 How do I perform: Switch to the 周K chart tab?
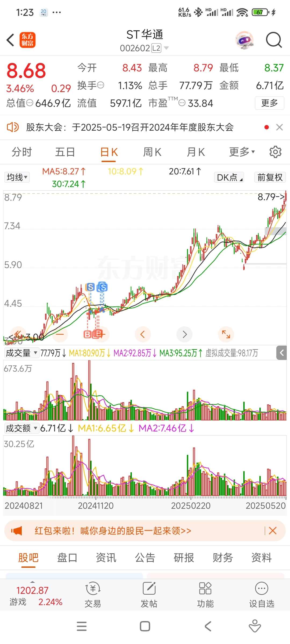[152, 152]
